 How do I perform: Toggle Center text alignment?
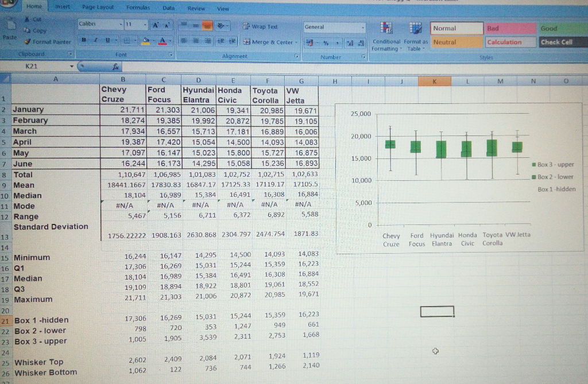(196, 41)
